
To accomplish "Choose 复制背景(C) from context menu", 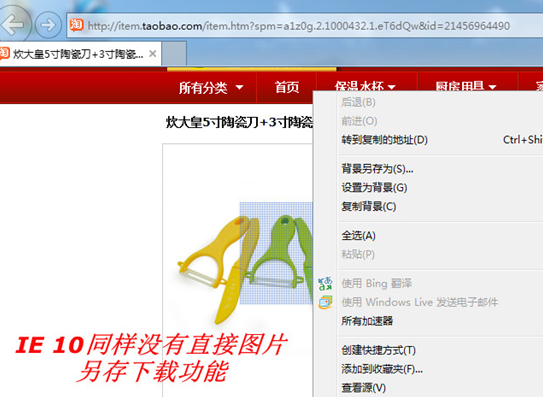I will [x=369, y=206].
